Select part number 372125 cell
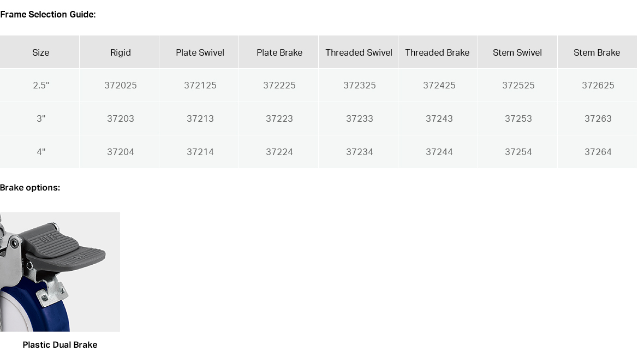Image resolution: width=644 pixels, height=357 pixels. 200,85
